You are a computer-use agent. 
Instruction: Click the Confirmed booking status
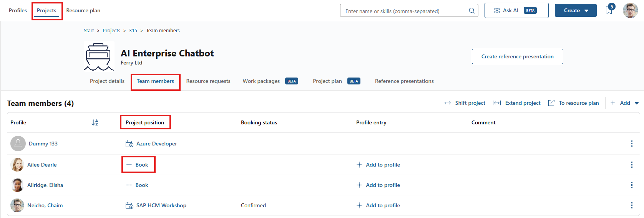coord(253,205)
